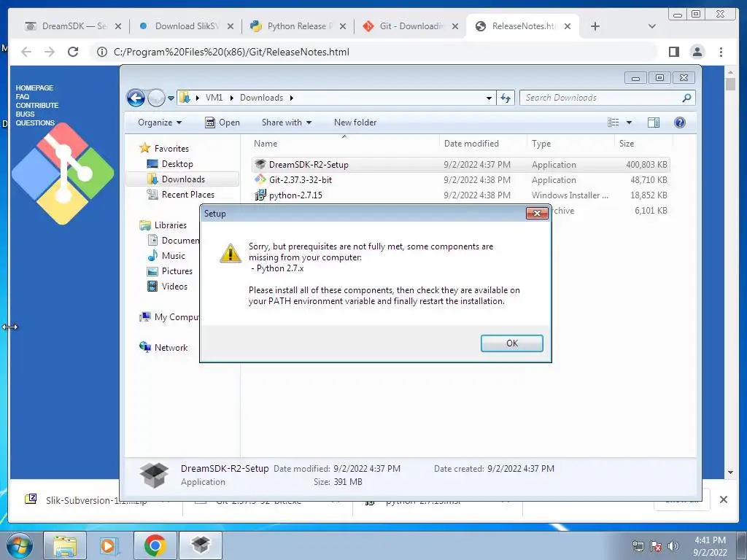Open the Videos library
The width and height of the screenshot is (747, 560).
(x=167, y=286)
